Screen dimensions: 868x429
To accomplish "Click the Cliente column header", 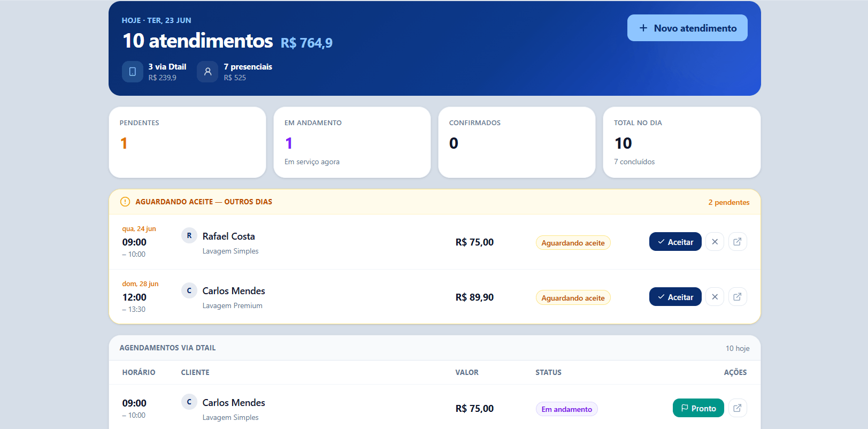I will 195,372.
